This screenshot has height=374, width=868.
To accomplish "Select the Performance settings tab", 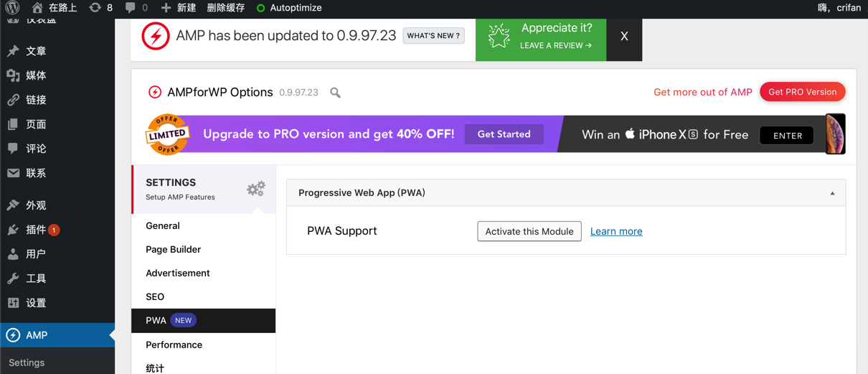I will [x=174, y=345].
